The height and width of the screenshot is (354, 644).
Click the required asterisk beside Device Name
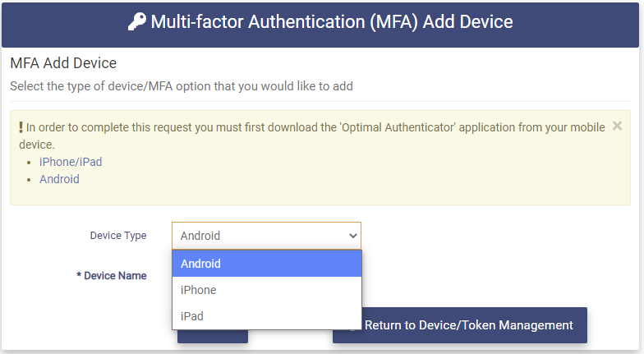78,276
